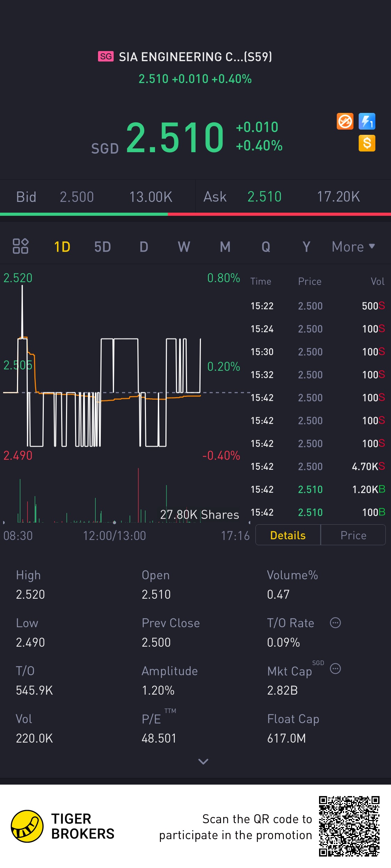Tap the Ask price 2.510
Screen dimensions: 391x868
tap(264, 197)
